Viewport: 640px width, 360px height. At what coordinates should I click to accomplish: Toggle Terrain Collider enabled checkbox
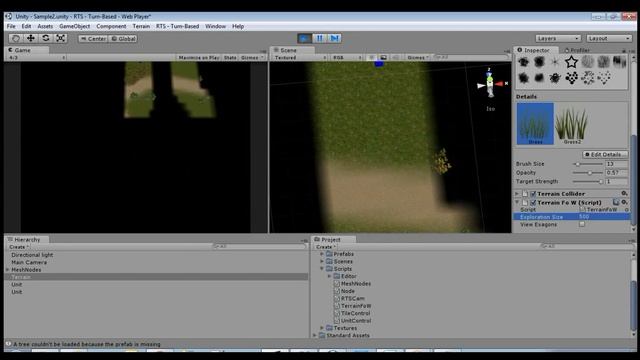pyautogui.click(x=533, y=194)
